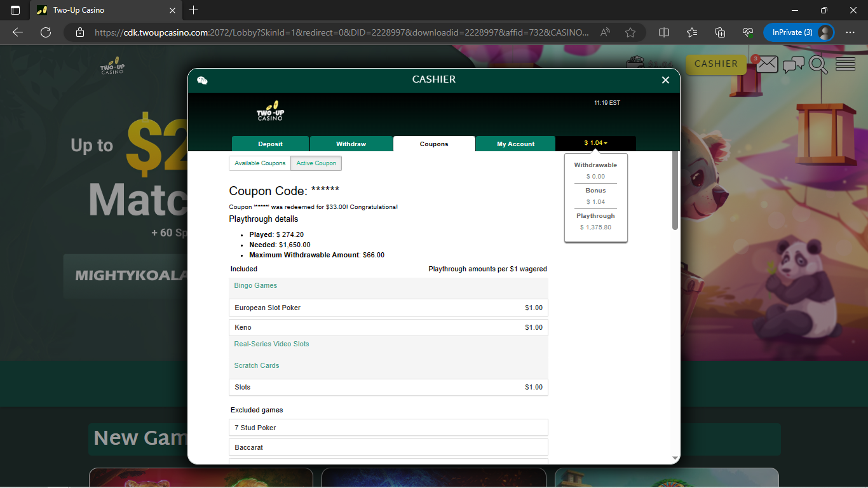This screenshot has width=868, height=488.
Task: Click the CASHIER button
Action: coord(715,64)
